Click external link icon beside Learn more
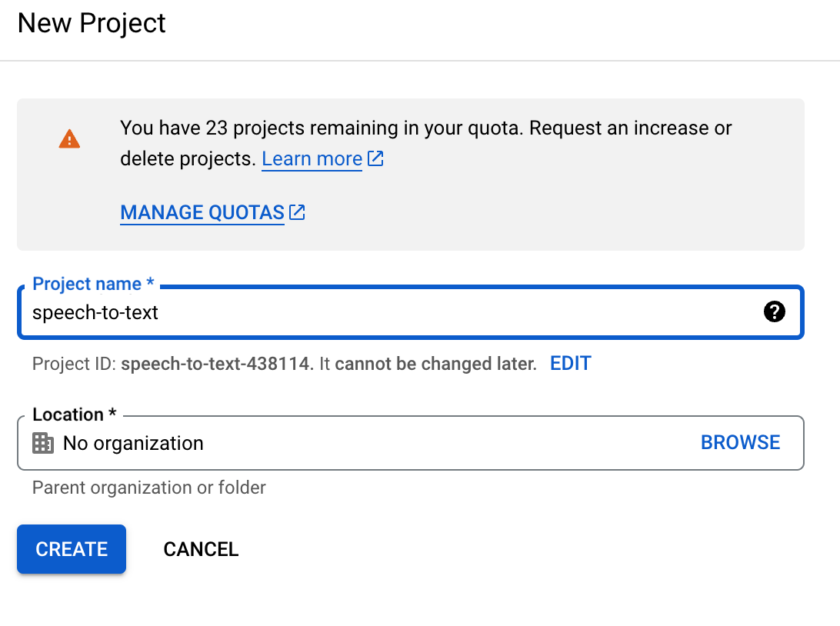 [x=375, y=159]
